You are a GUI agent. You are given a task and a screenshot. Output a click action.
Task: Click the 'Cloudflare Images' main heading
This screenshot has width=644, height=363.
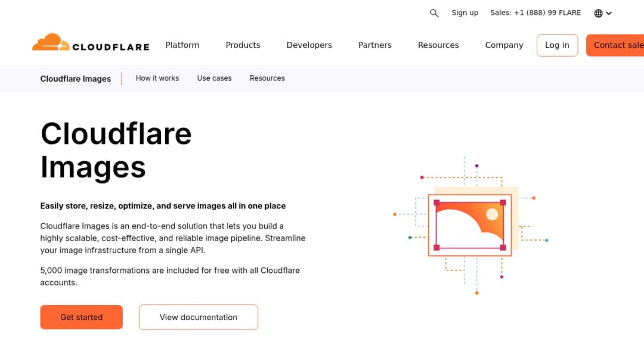116,150
